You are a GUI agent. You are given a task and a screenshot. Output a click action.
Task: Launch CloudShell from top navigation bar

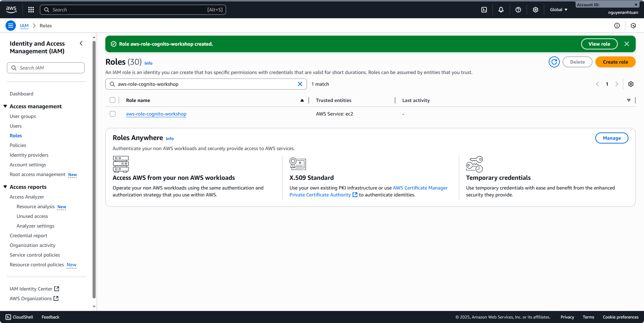[484, 10]
